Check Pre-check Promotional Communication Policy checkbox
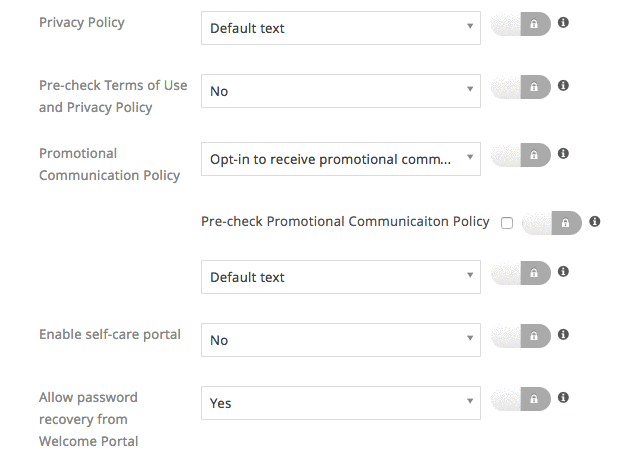Image resolution: width=632 pixels, height=458 pixels. click(x=507, y=223)
